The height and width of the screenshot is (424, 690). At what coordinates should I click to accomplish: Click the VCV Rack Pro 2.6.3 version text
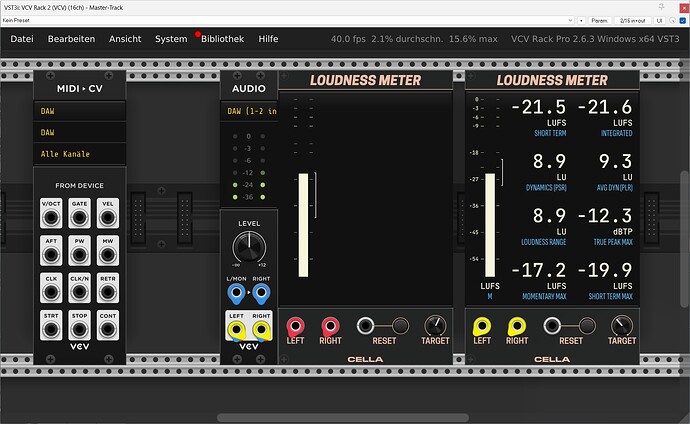(x=595, y=39)
